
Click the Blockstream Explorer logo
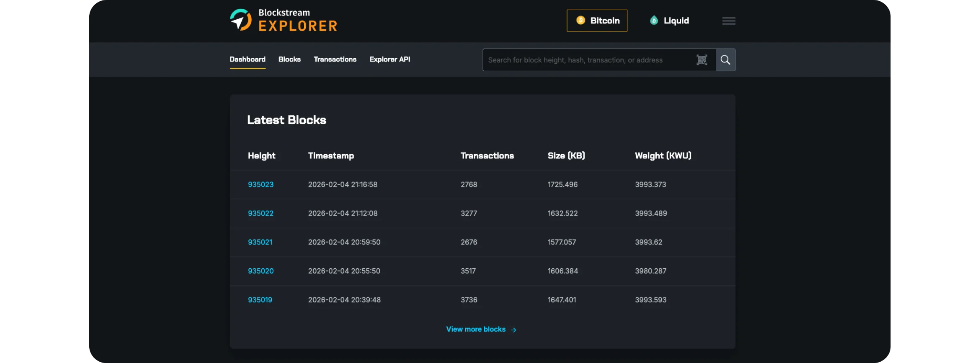coord(284,20)
